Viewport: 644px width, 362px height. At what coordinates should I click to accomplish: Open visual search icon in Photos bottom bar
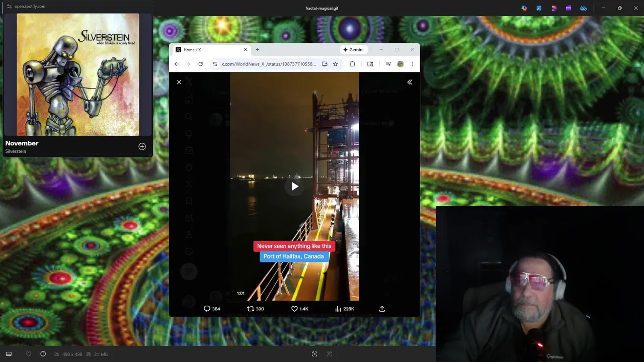314,354
